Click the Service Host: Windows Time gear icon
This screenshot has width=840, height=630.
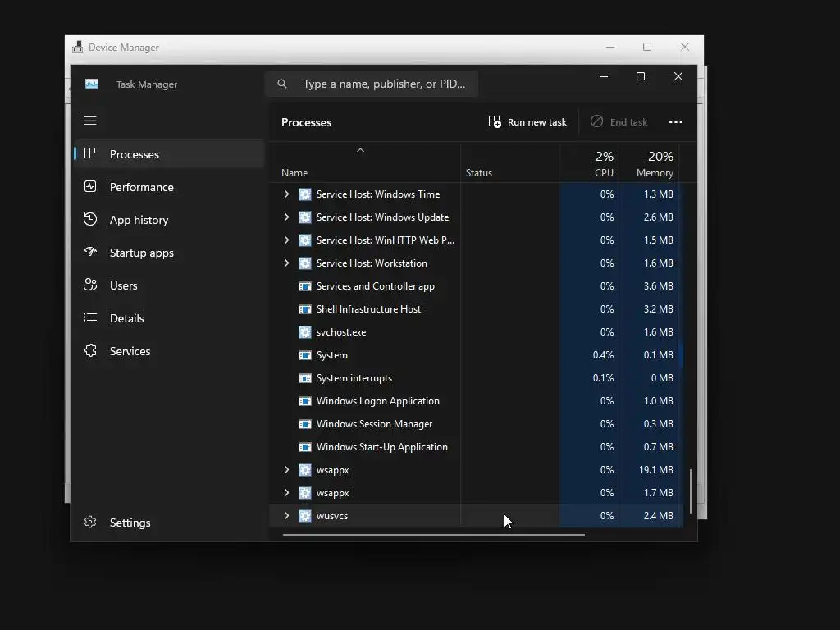[x=305, y=194]
